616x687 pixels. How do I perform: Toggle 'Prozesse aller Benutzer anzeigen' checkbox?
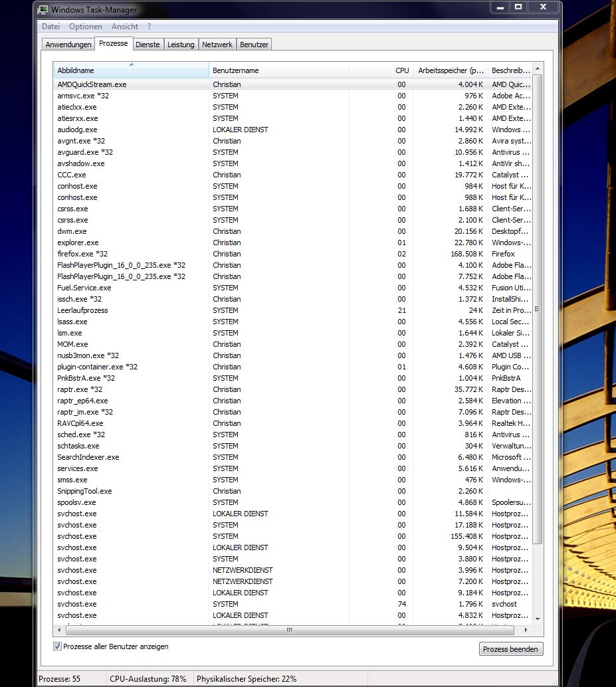57,646
